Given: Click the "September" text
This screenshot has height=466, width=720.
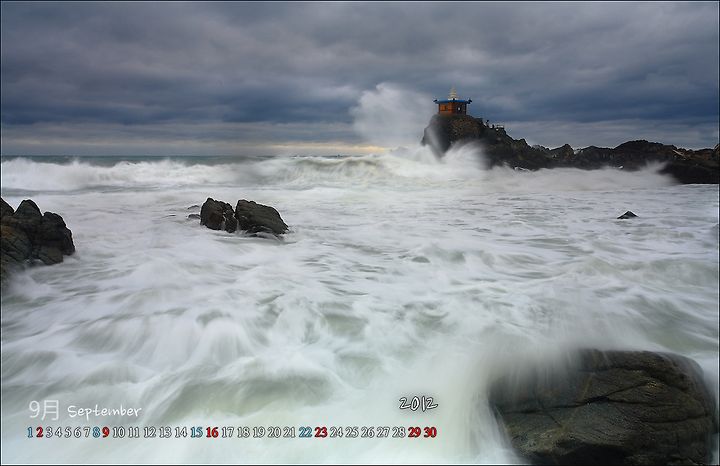Looking at the screenshot, I should click(104, 411).
